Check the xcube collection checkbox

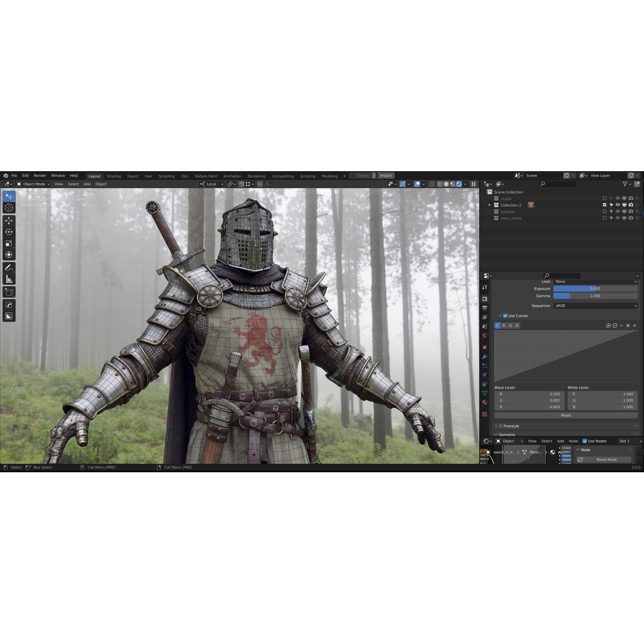coord(605,199)
